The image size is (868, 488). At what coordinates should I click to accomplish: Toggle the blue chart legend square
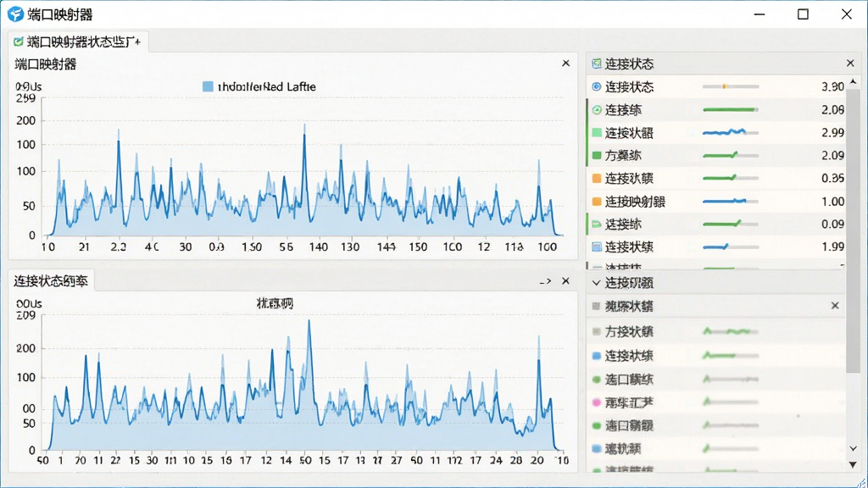coord(208,86)
